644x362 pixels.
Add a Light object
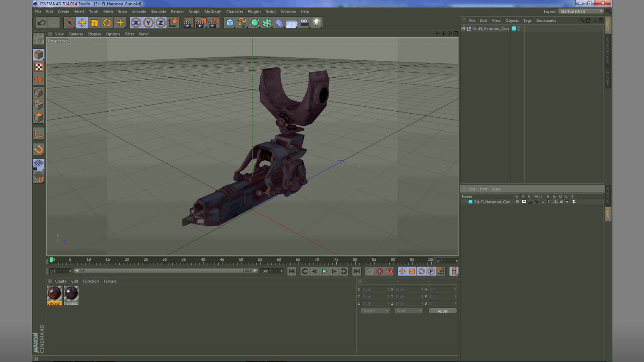[x=317, y=23]
